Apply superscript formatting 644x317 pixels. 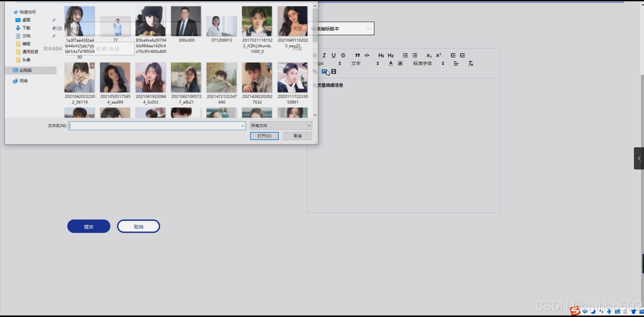438,55
